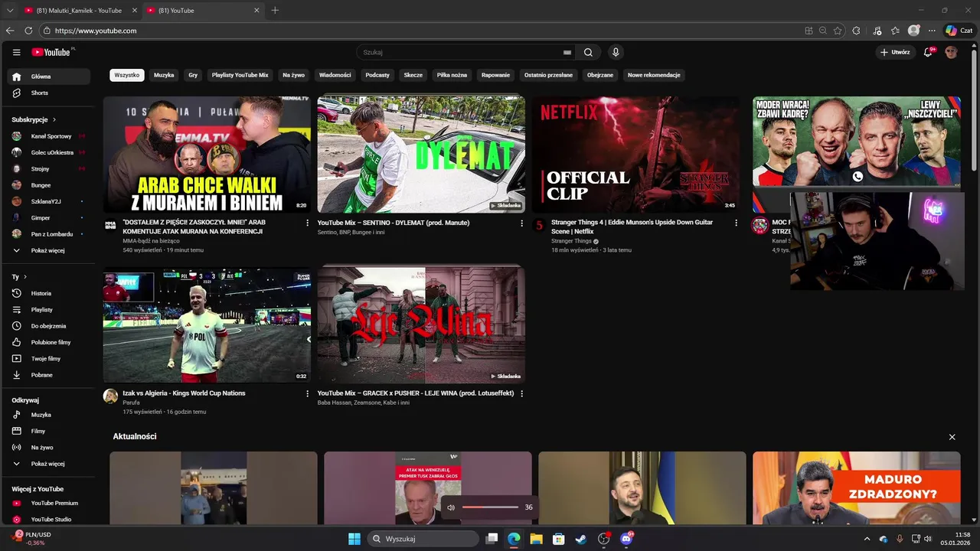Switch to the Malutki_Kamilek browser tab
Screen dimensions: 980x551
[79, 11]
